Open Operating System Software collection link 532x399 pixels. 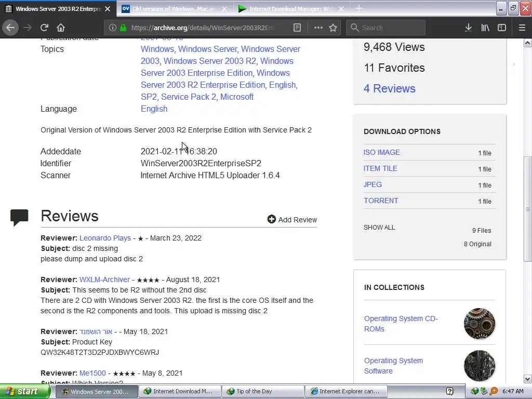pos(394,366)
